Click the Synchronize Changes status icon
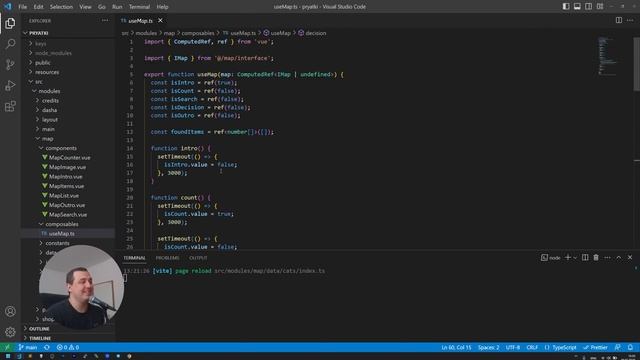This screenshot has width=640, height=360. 47,347
